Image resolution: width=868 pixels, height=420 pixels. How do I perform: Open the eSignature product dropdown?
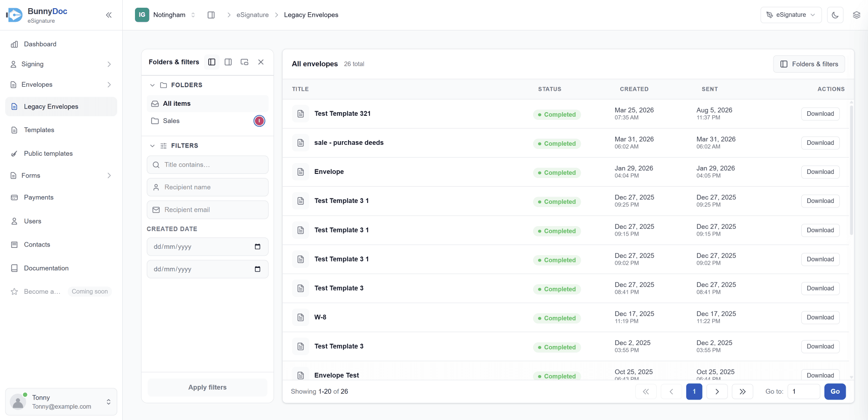click(x=791, y=15)
